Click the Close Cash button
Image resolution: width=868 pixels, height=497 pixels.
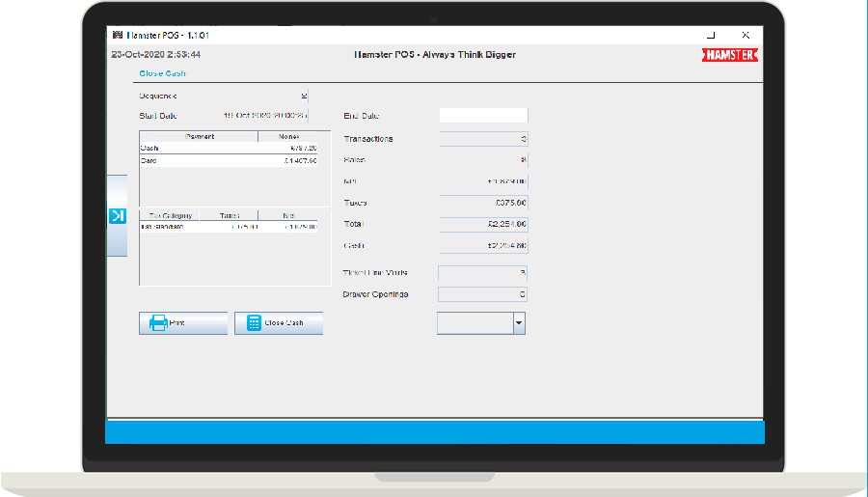point(279,323)
